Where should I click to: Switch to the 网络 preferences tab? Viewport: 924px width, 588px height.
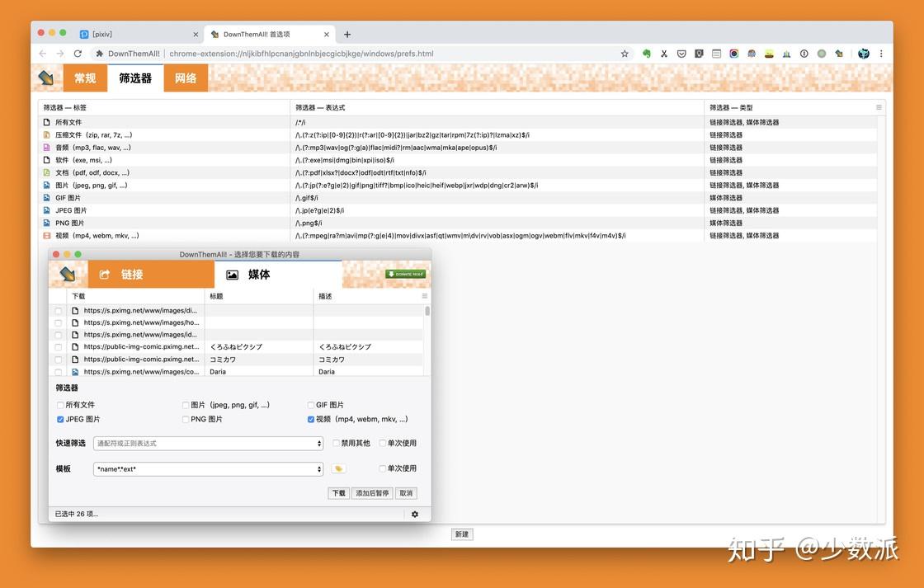(x=186, y=78)
